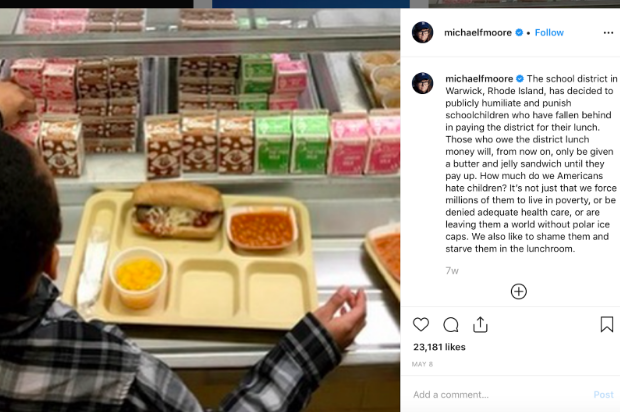620x412 pixels.
Task: Click the lunch tray photo
Action: click(200, 210)
